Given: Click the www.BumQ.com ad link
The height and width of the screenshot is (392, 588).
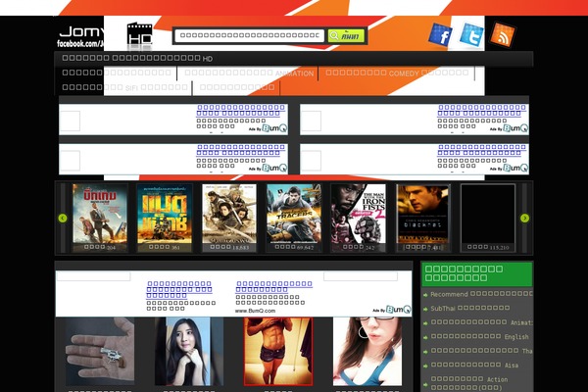Looking at the screenshot, I should pyautogui.click(x=255, y=311).
